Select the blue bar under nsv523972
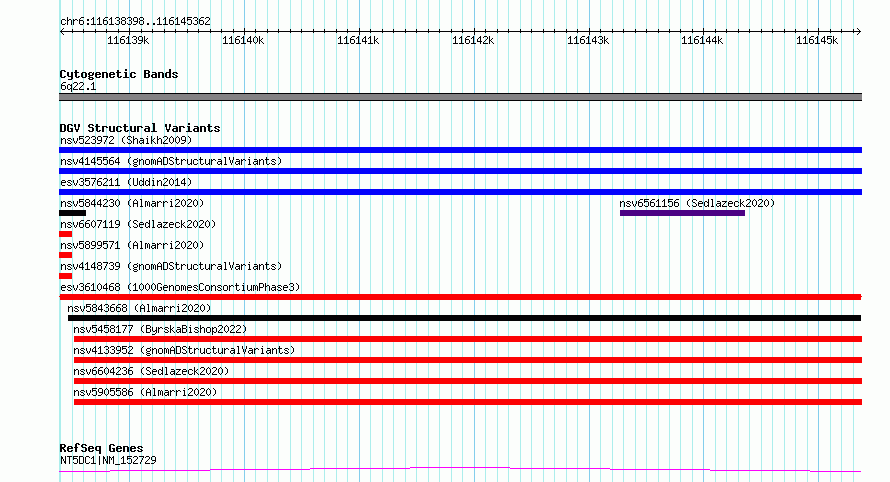890x482 pixels. (x=460, y=150)
